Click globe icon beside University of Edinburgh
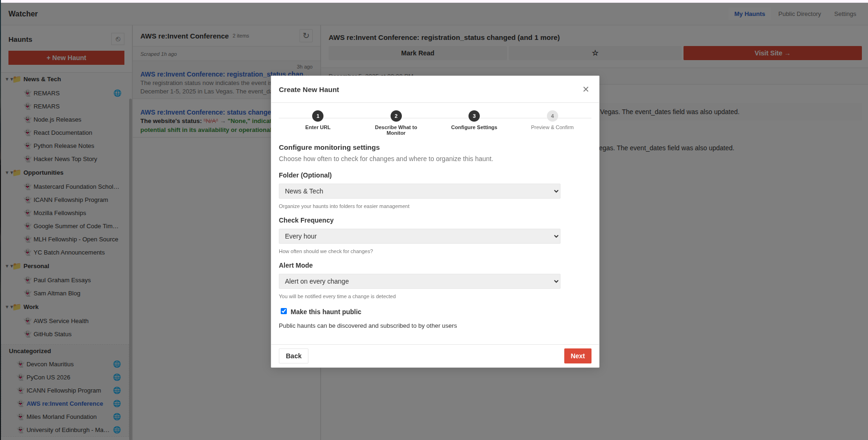This screenshot has width=868, height=440. pyautogui.click(x=117, y=430)
